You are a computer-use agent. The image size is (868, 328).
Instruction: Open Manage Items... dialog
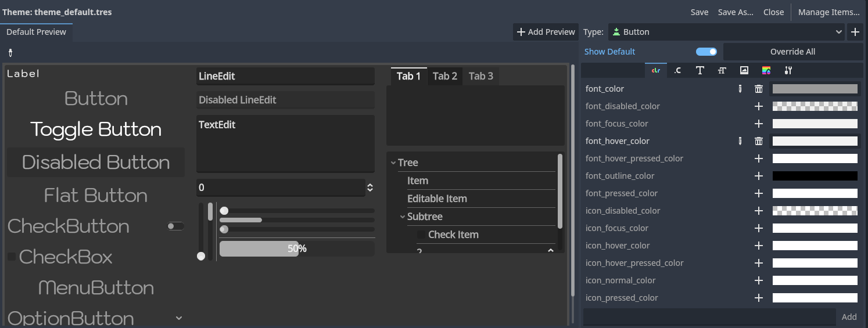(828, 12)
